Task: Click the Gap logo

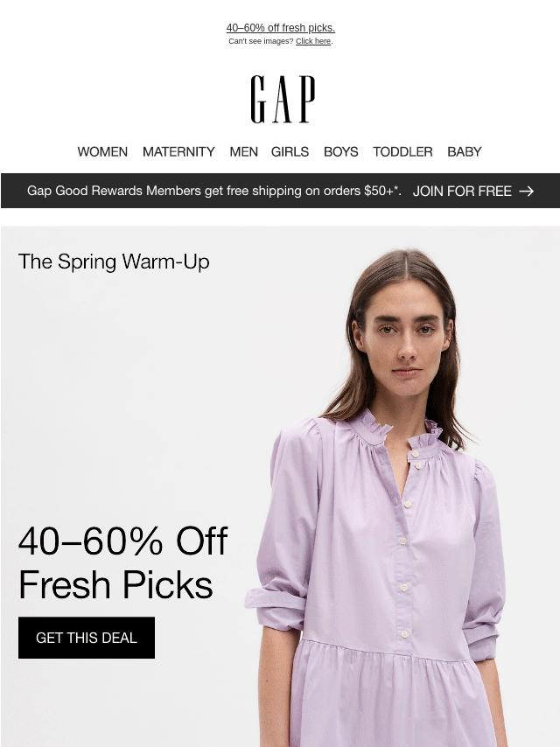Action: click(283, 99)
